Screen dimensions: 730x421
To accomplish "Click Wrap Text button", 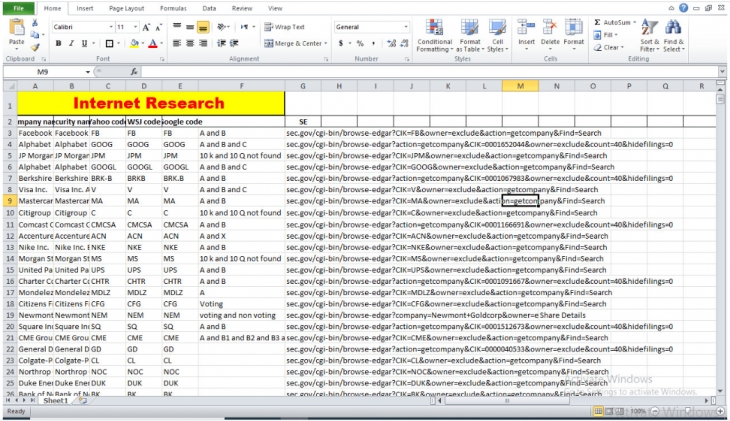I will [284, 27].
